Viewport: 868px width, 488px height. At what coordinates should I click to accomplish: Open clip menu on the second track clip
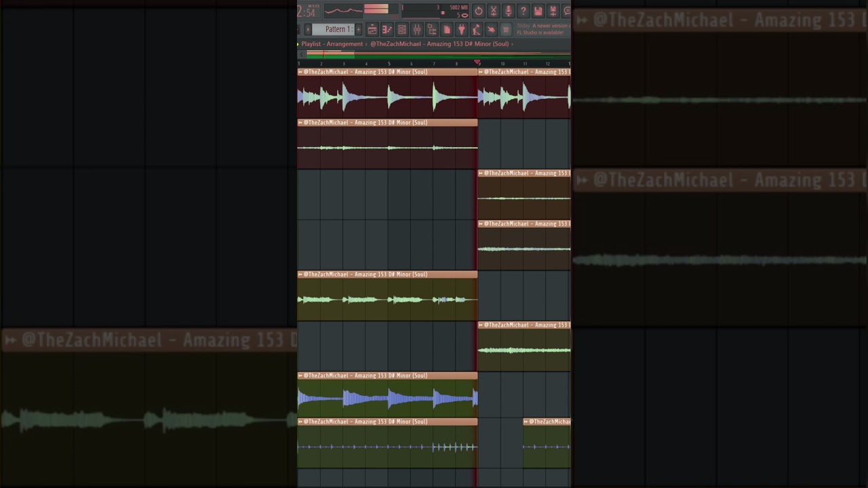click(300, 123)
